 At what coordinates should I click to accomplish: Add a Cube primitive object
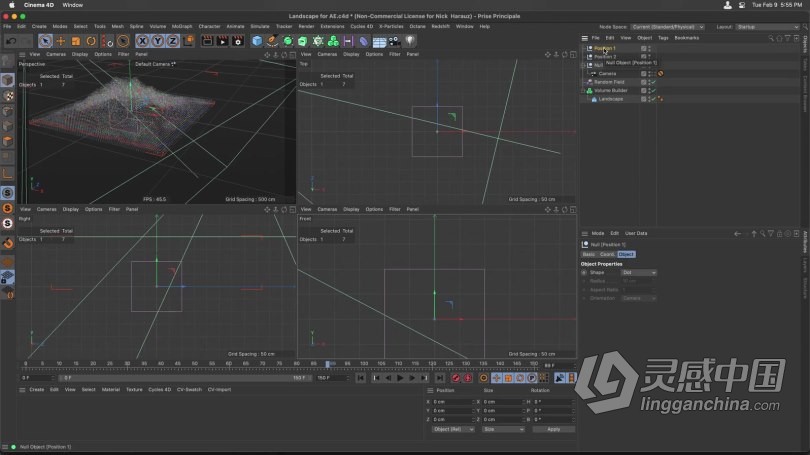pyautogui.click(x=257, y=41)
